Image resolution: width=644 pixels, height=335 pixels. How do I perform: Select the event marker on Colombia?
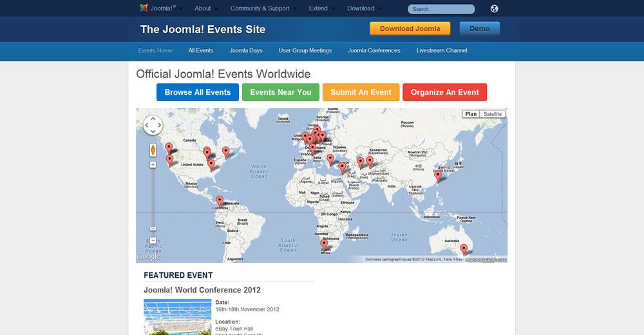pos(220,201)
